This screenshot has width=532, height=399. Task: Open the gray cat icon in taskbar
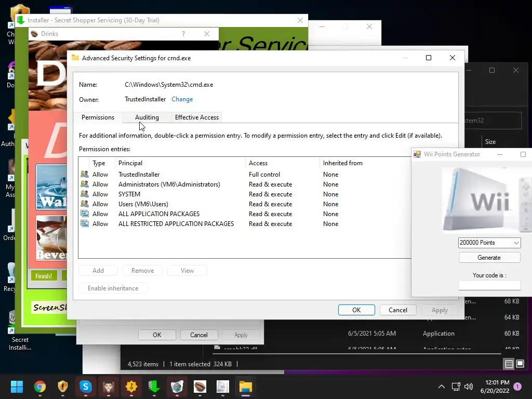pos(177,387)
